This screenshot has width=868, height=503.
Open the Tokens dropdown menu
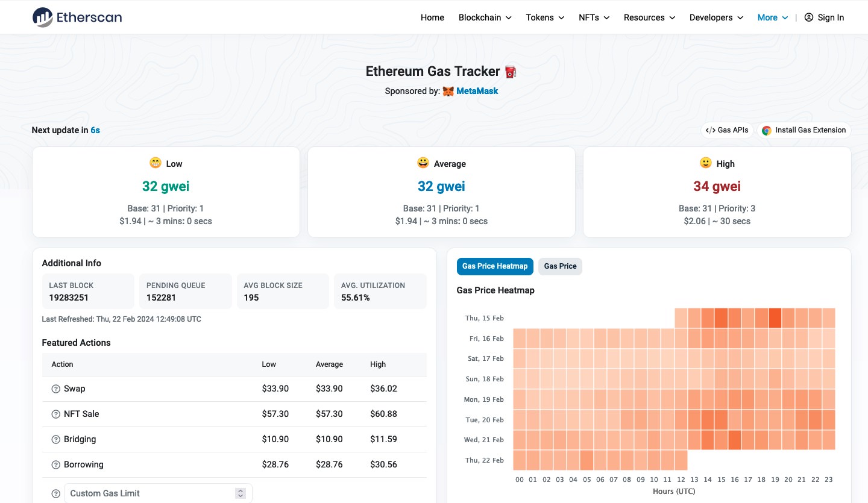pyautogui.click(x=545, y=17)
